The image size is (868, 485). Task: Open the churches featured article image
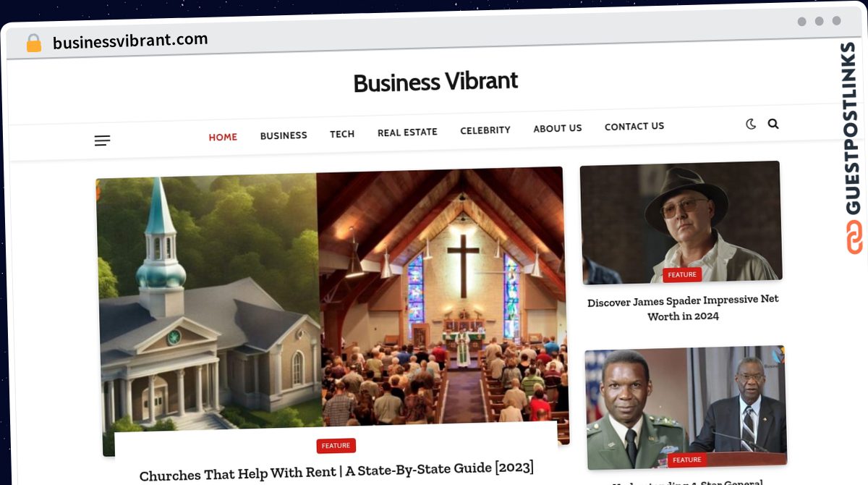(x=331, y=304)
